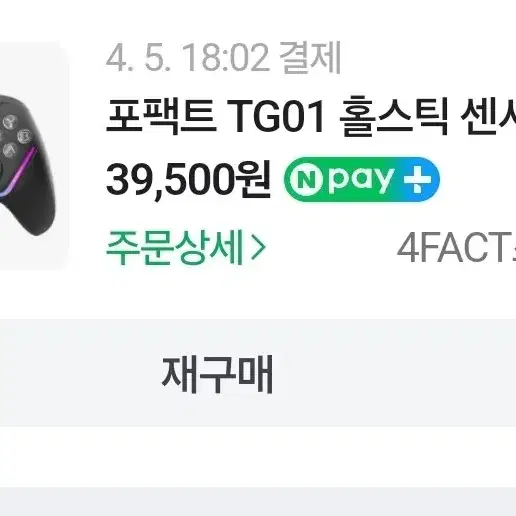Tap the green N logo in pay badge

click(306, 179)
